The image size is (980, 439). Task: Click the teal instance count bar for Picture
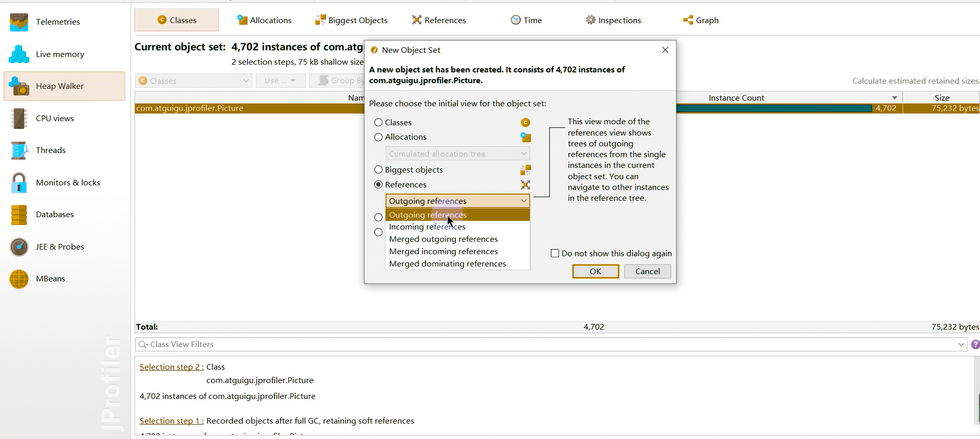tap(774, 108)
